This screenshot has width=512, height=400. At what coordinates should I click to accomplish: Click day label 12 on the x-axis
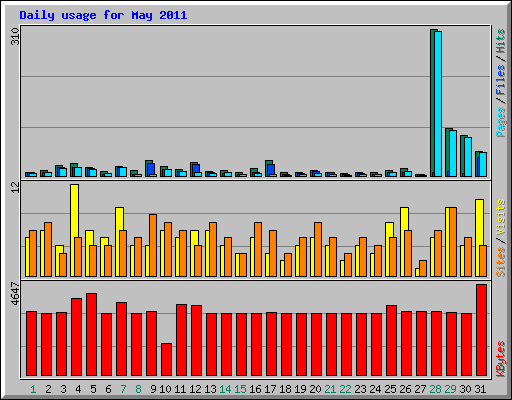[195, 389]
